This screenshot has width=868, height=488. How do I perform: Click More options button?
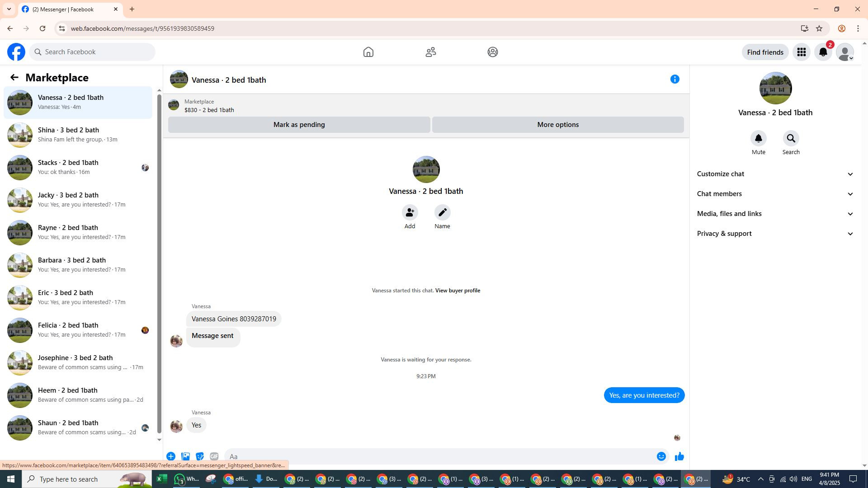point(557,125)
